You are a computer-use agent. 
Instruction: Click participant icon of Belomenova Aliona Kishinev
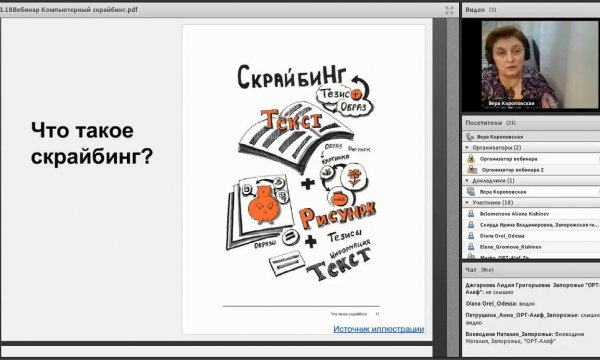pyautogui.click(x=471, y=213)
